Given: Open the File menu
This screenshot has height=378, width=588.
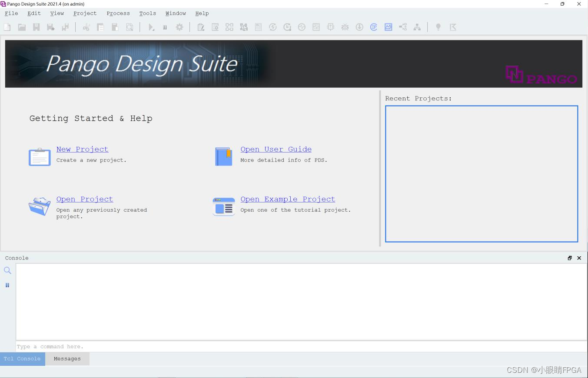Looking at the screenshot, I should point(12,13).
